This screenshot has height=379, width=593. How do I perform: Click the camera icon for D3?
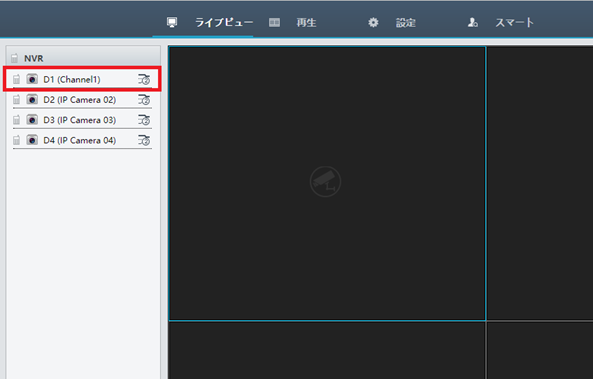(32, 120)
